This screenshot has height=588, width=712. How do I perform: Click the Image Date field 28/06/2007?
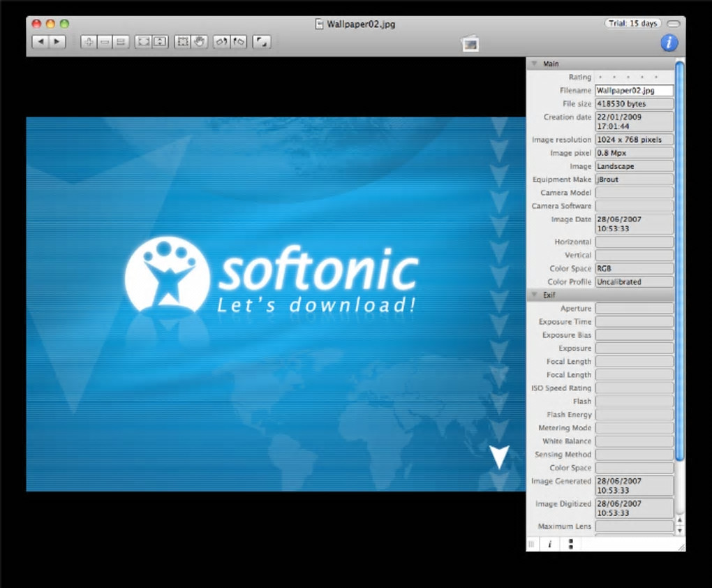(635, 223)
